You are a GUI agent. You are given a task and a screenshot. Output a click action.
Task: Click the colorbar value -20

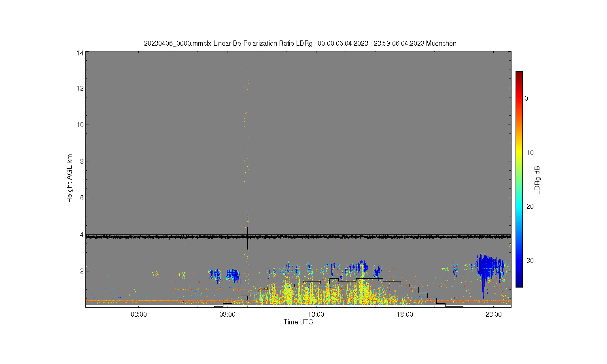[529, 206]
